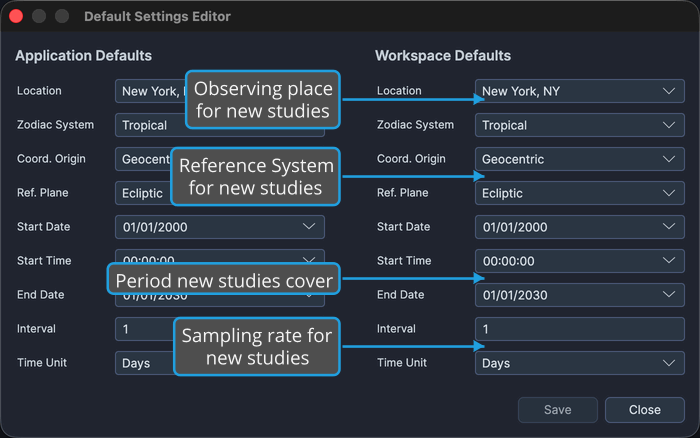
Task: Open Workspace Time Unit dropdown
Action: point(579,363)
